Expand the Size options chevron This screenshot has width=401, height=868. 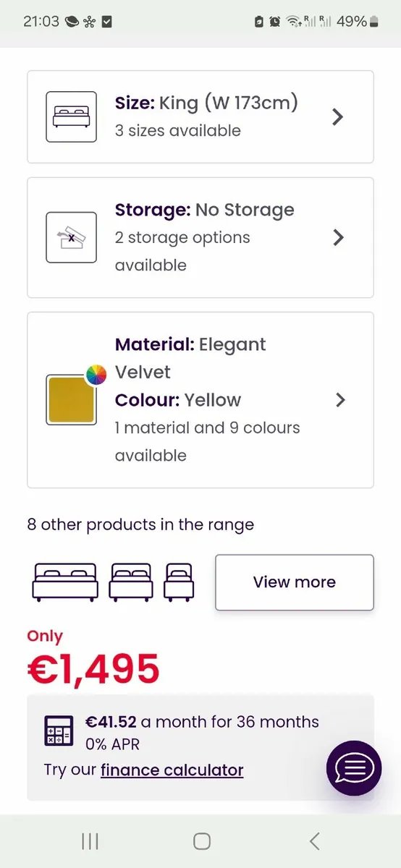[337, 116]
